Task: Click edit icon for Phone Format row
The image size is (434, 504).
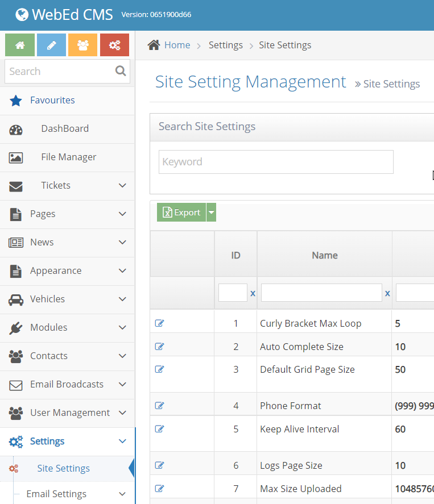Action: [159, 406]
